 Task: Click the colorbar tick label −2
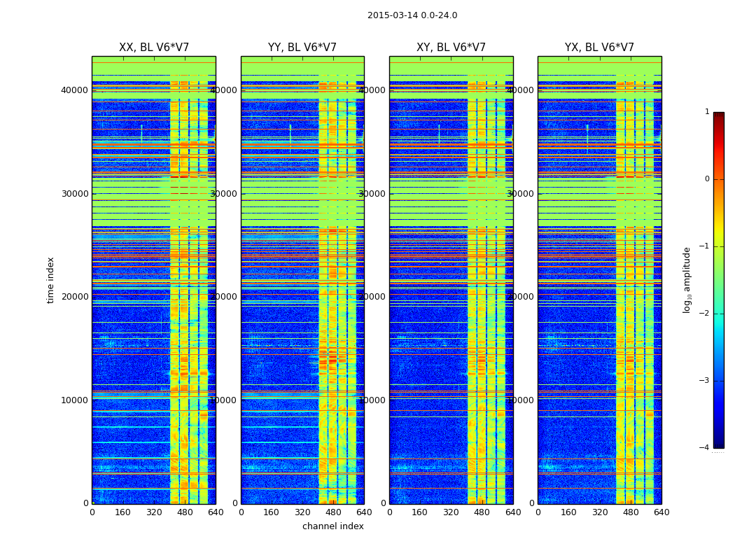[x=704, y=314]
